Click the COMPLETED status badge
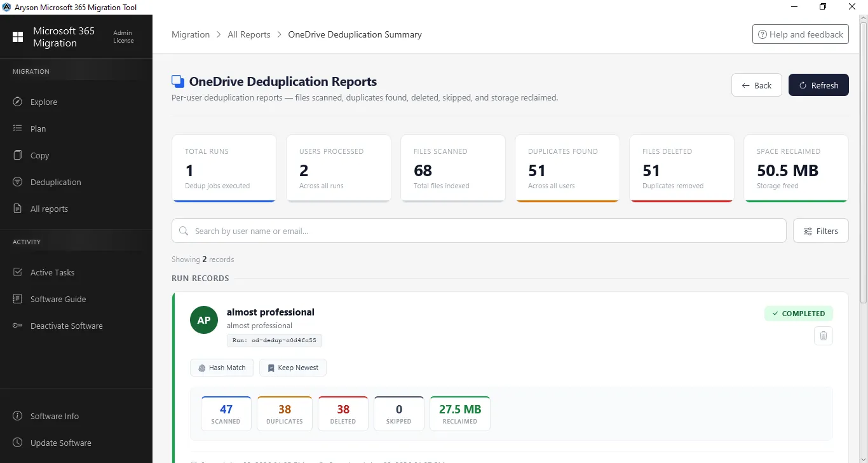Viewport: 868px width, 463px height. pyautogui.click(x=799, y=314)
